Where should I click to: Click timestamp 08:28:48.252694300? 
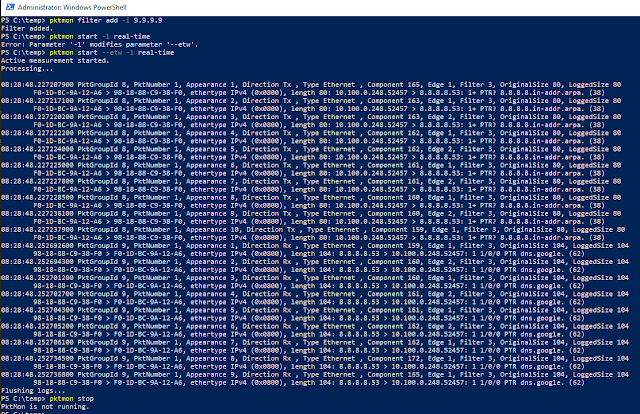37,262
